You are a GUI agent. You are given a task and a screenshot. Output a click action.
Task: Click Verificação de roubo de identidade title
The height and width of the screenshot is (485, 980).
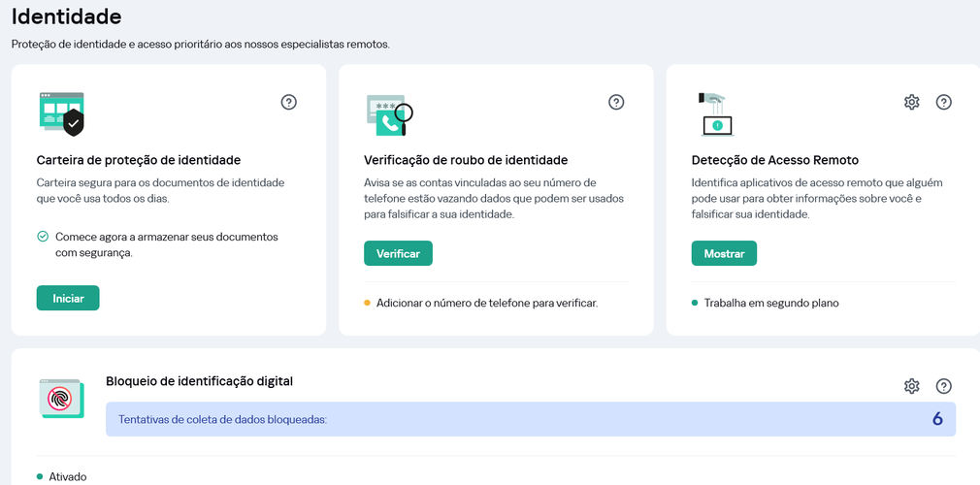coord(466,160)
